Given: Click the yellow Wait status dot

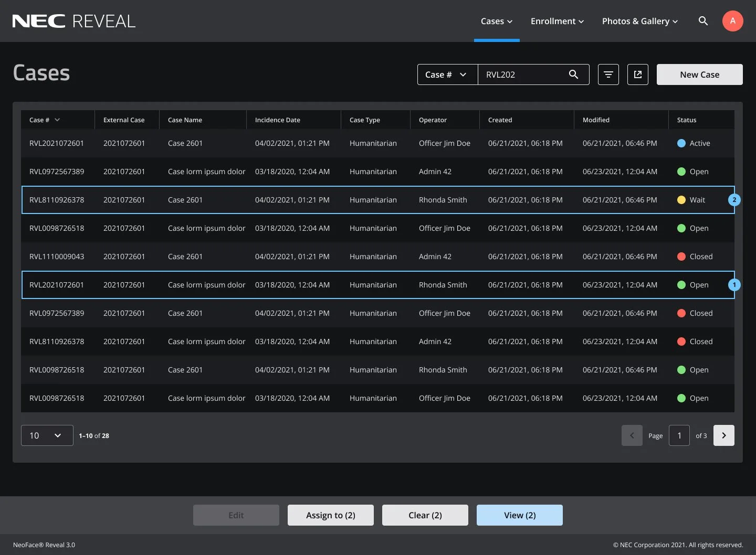Looking at the screenshot, I should [x=681, y=200].
